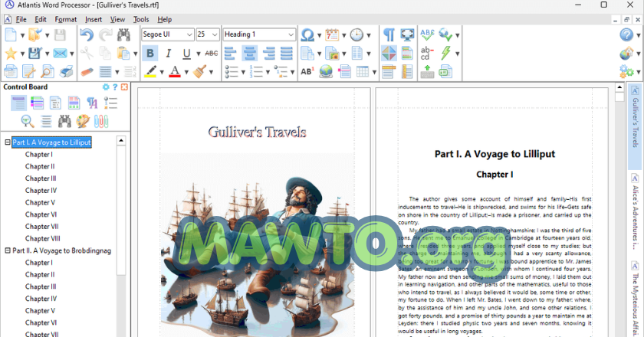Send document by email envelope icon
This screenshot has height=337, width=644.
coord(60,54)
